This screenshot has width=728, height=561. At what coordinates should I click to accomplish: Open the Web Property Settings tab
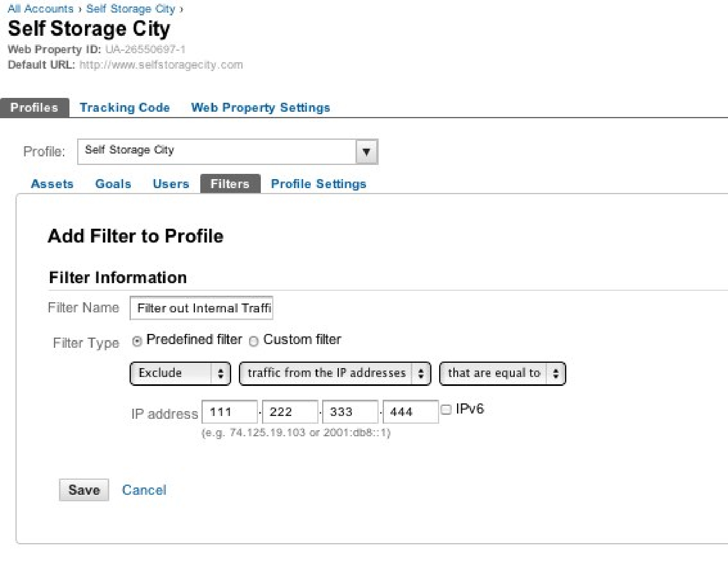click(260, 108)
